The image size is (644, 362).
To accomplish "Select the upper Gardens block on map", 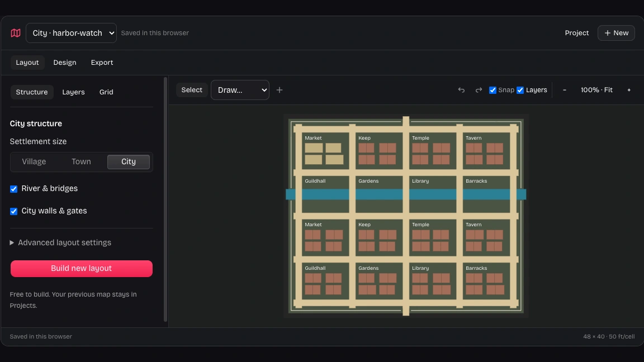I will tap(379, 194).
